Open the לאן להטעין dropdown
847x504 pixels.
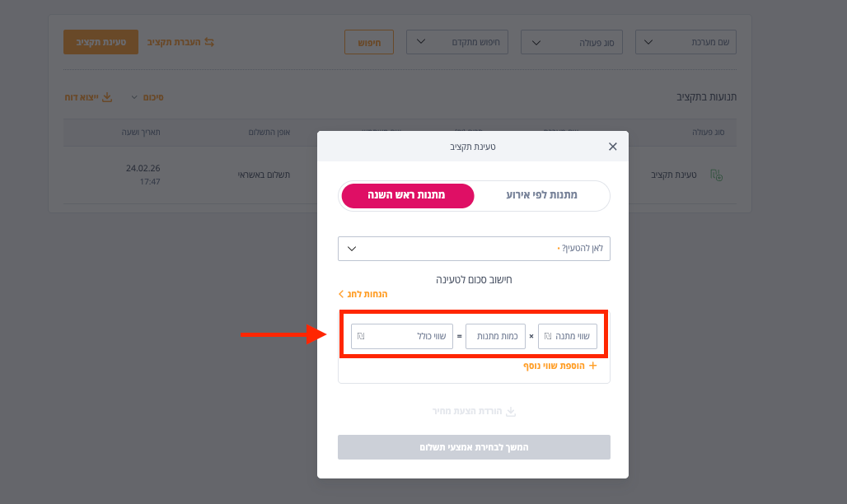click(x=474, y=249)
